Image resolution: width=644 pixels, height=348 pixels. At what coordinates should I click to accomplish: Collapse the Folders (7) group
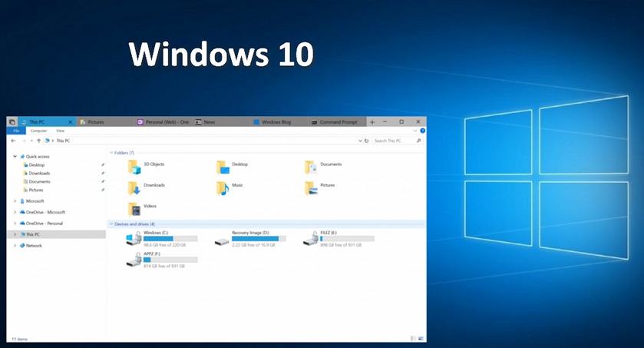[x=111, y=152]
